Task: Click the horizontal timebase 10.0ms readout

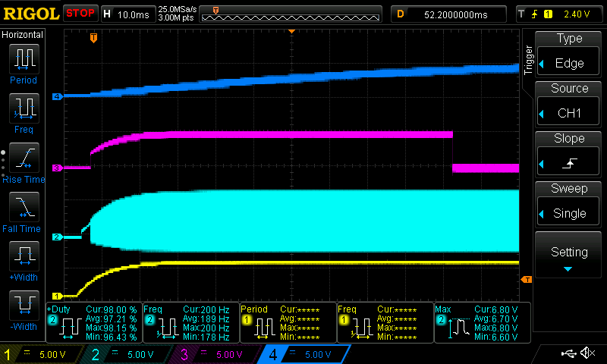Action: pos(134,14)
